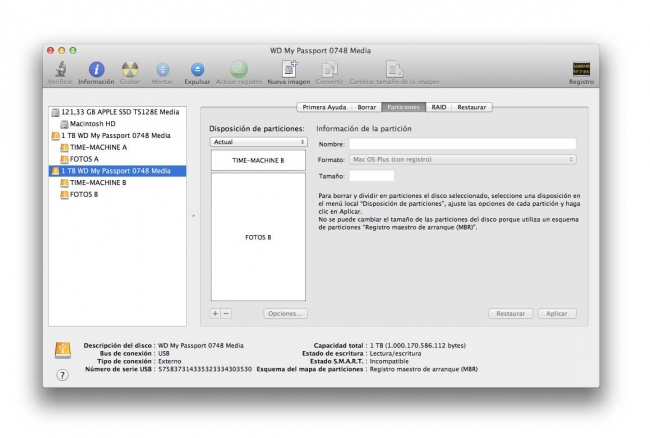The width and height of the screenshot is (650, 438).
Task: Click the TIME-MACHINE B volume icon in sidebar
Action: pyautogui.click(x=64, y=183)
